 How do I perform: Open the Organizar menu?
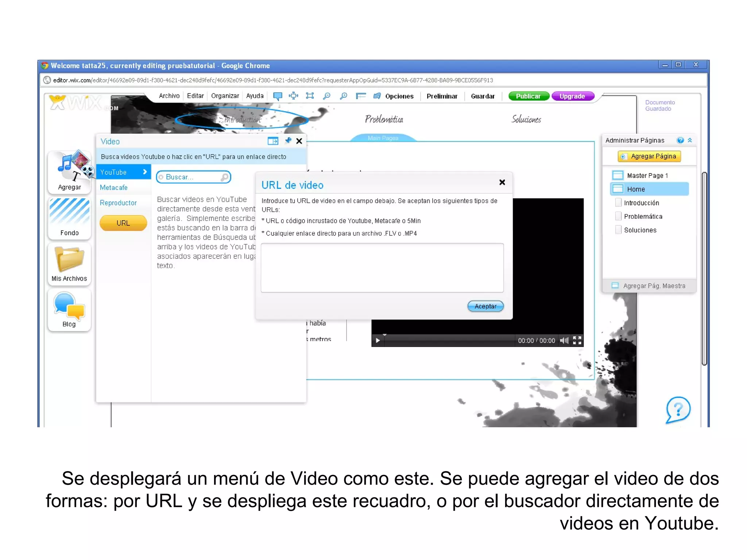(225, 96)
